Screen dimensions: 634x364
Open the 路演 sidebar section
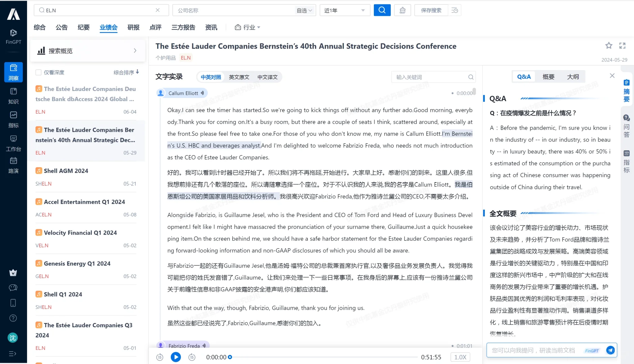pyautogui.click(x=13, y=165)
